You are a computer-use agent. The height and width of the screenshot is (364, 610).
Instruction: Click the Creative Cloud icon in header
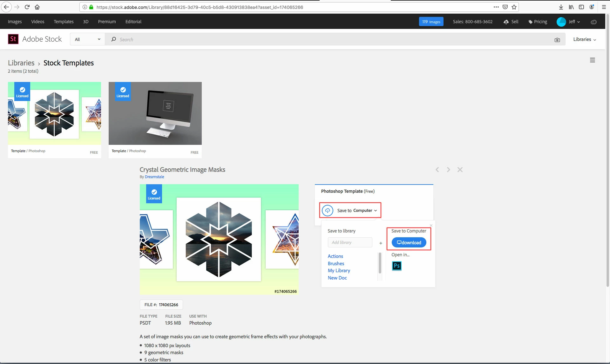click(x=593, y=22)
